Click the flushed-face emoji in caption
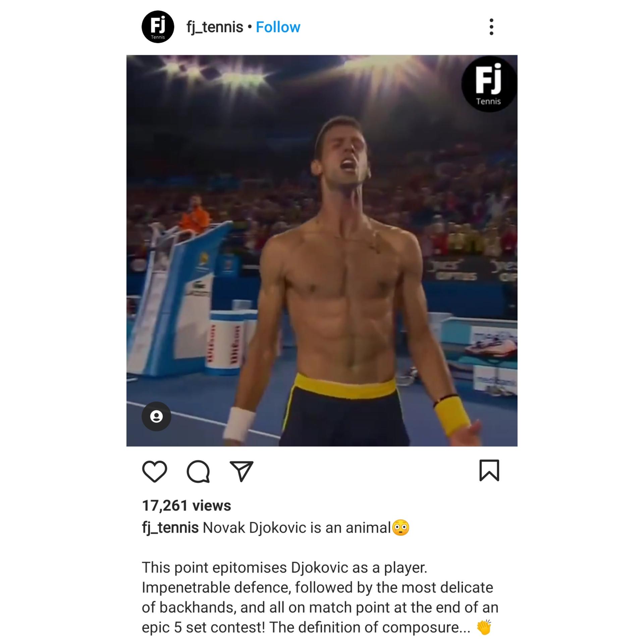Viewport: 644px width, 644px height. [401, 528]
